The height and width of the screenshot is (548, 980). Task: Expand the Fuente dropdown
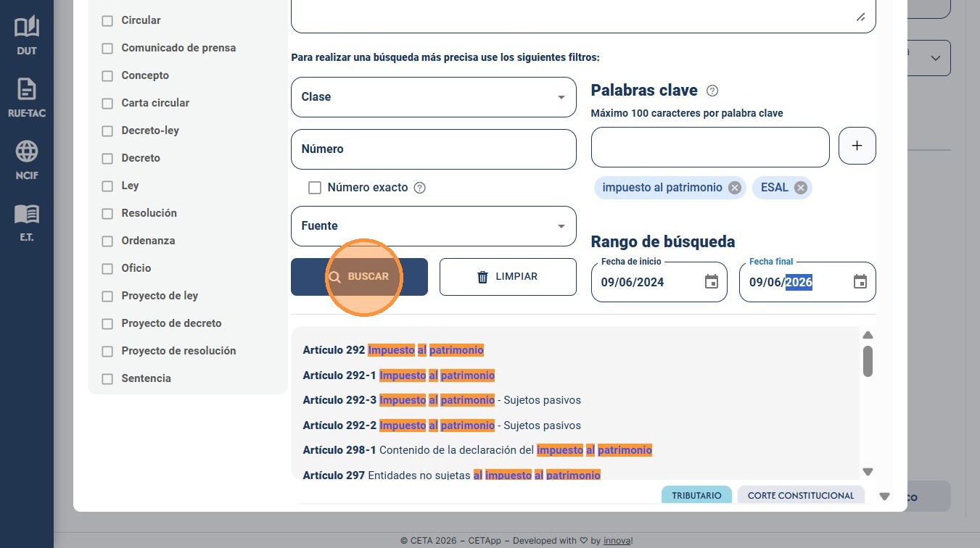point(434,226)
